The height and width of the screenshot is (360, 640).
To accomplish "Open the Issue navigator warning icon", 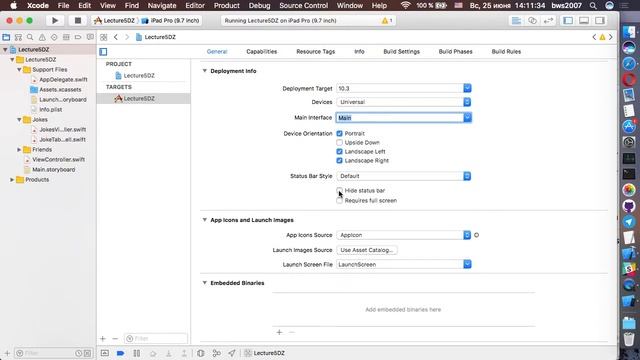I will pos(42,37).
